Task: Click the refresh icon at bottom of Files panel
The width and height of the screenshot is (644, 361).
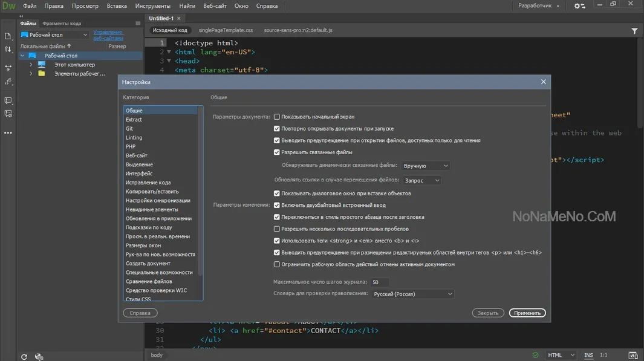Action: (24, 357)
